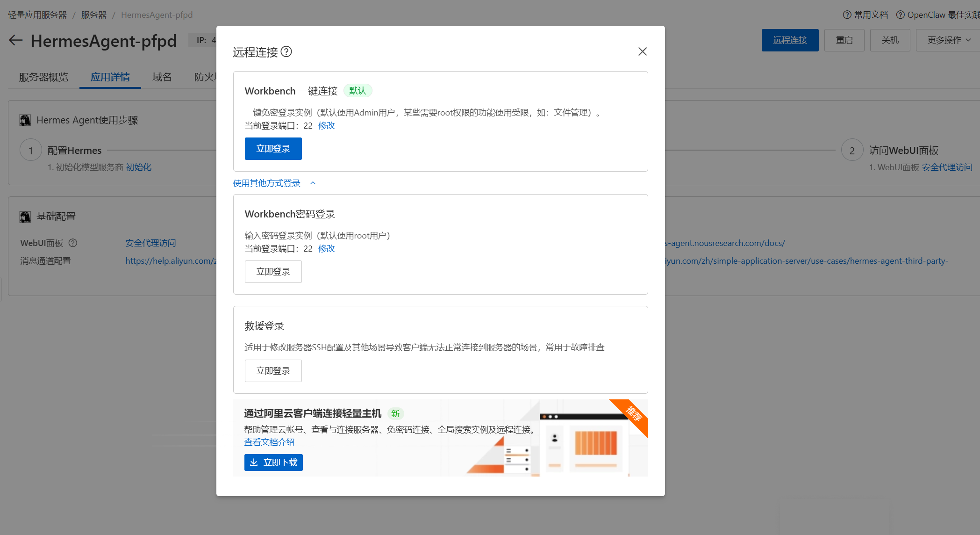Open agent.nousresearch.com/docs link
The image size is (980, 535).
[x=725, y=243]
